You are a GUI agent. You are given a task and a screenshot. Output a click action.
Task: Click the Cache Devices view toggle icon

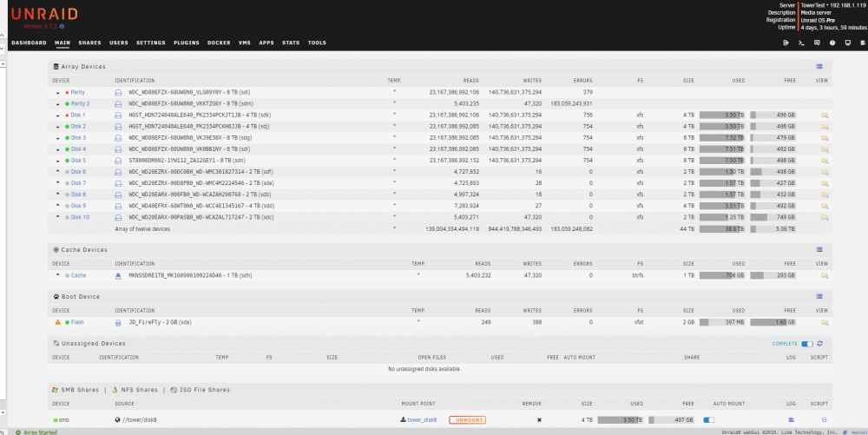pos(819,249)
